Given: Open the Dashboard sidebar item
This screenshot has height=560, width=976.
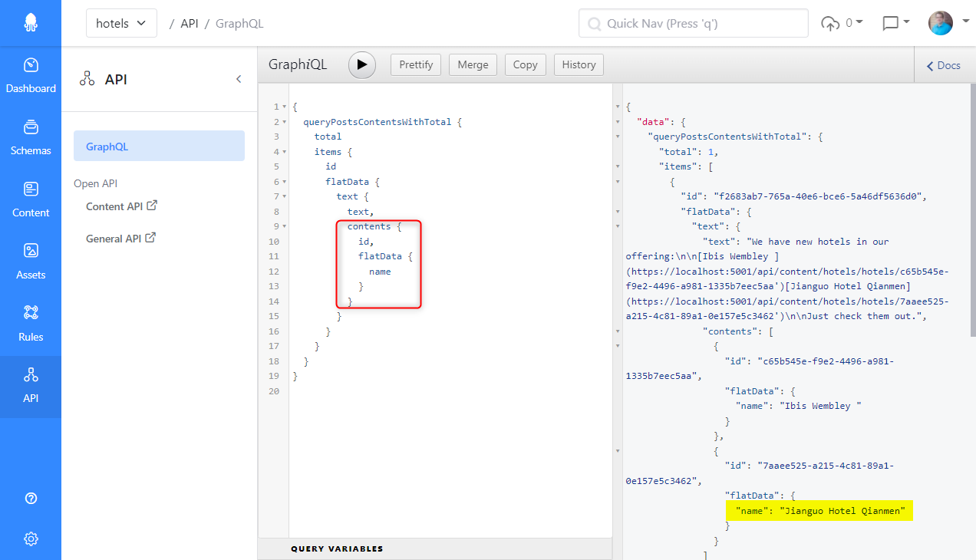Looking at the screenshot, I should [x=31, y=77].
